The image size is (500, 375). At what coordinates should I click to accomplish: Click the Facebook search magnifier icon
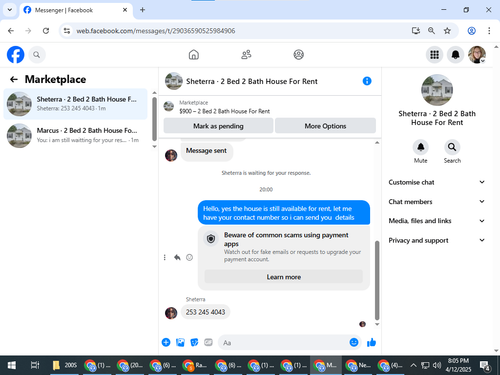37,55
